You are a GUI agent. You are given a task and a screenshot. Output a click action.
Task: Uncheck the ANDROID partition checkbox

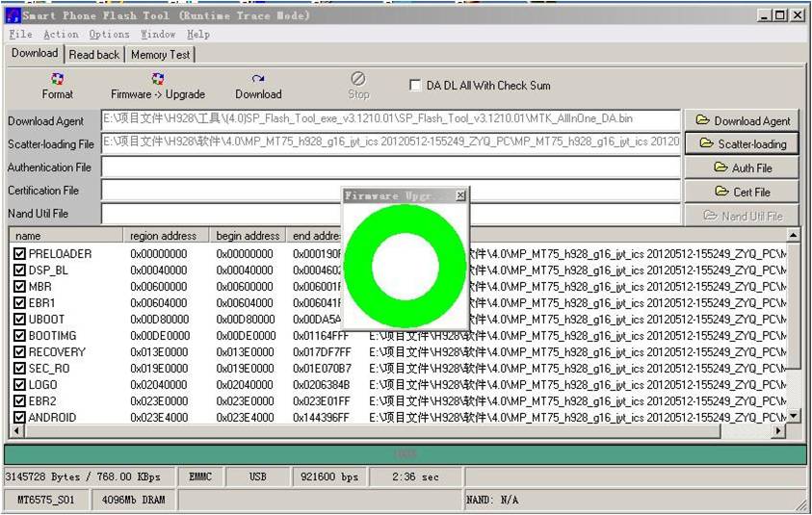coord(19,417)
